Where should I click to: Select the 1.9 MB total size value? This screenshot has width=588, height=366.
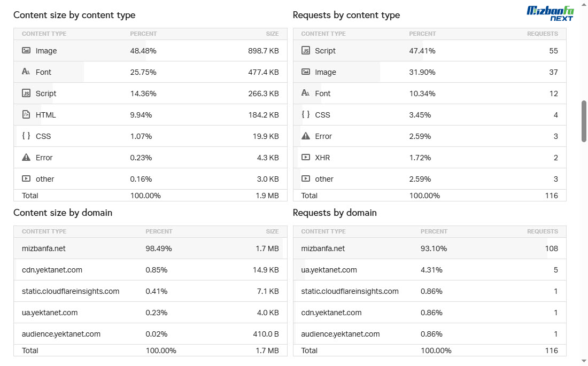coord(267,196)
